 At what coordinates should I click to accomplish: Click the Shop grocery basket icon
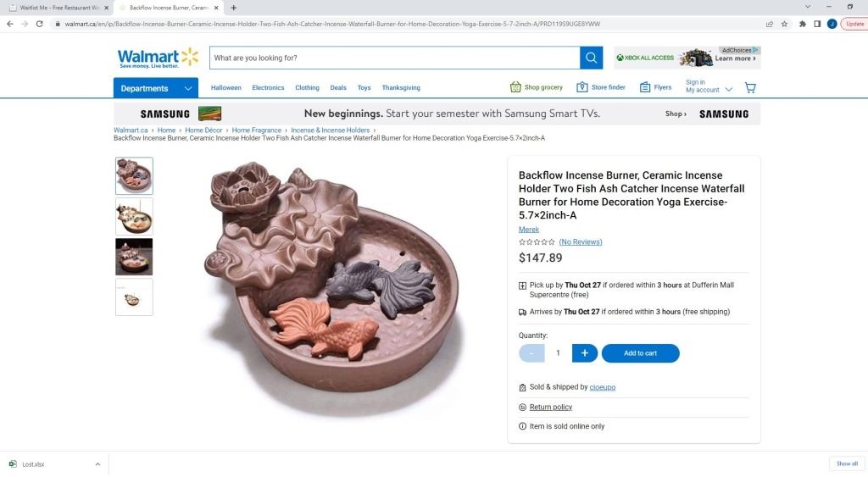[515, 87]
